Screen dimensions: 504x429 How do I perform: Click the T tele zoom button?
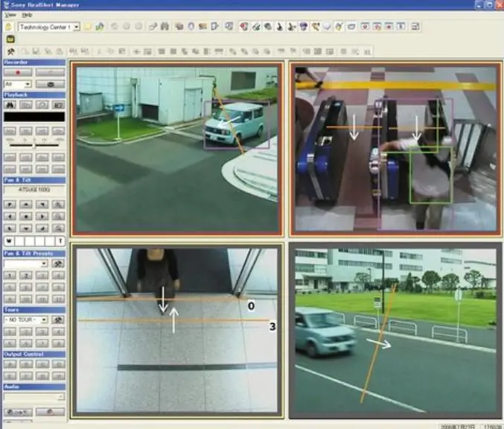pos(60,241)
